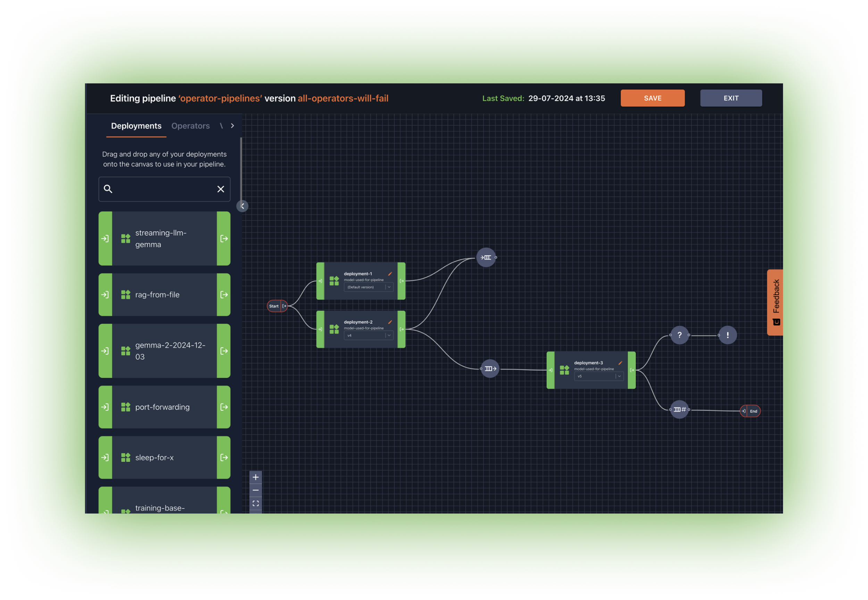868x600 pixels.
Task: Click the question mark operator node
Action: pyautogui.click(x=679, y=335)
